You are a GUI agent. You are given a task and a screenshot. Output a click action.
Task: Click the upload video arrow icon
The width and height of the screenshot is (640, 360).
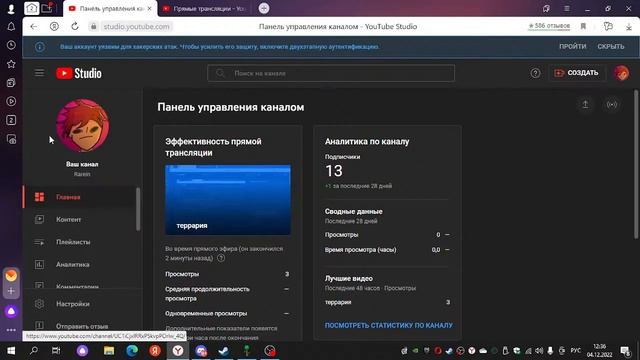click(x=585, y=104)
